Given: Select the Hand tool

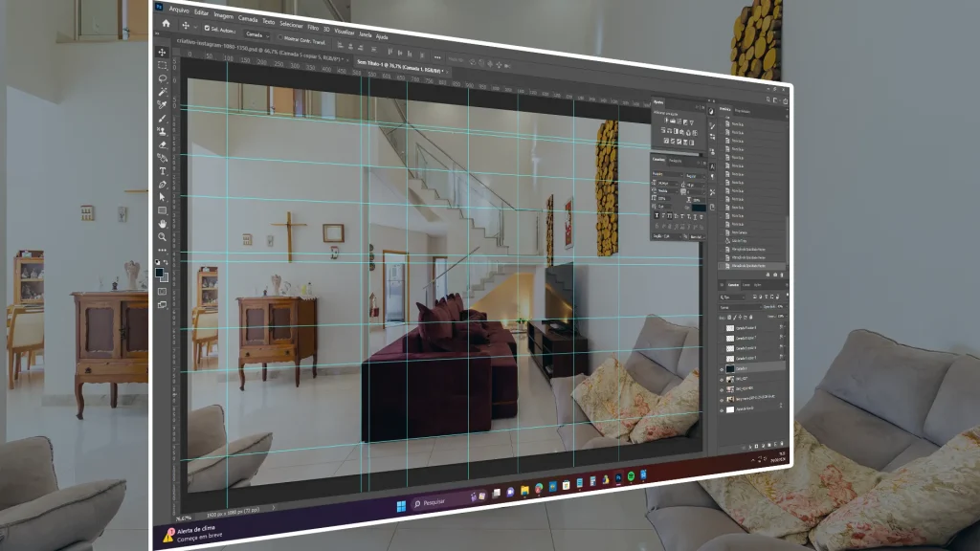Looking at the screenshot, I should point(163,224).
